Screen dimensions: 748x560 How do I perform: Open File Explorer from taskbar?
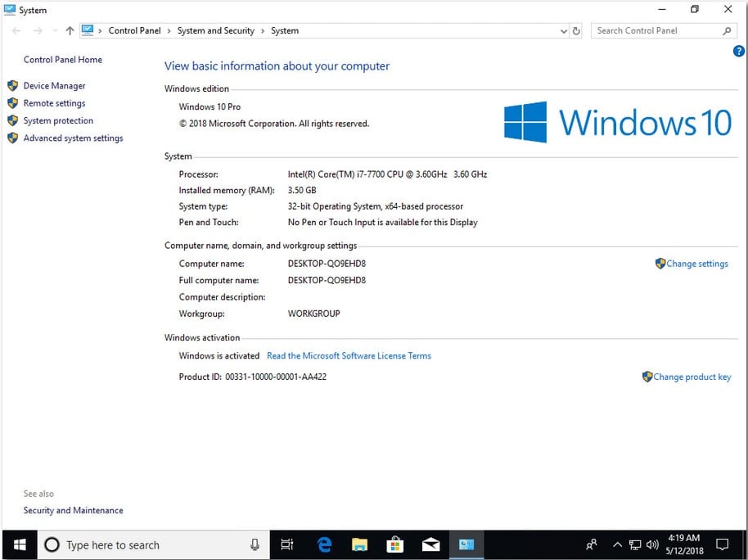click(x=360, y=544)
